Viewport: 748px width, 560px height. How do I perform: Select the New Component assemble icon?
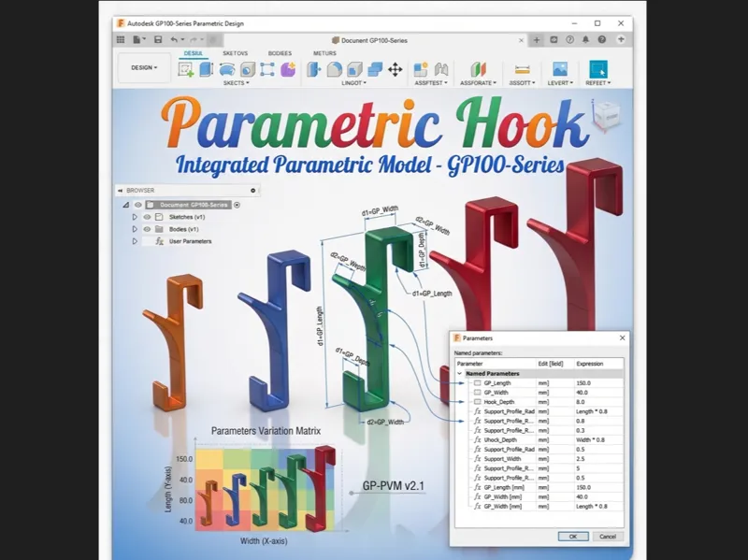pyautogui.click(x=420, y=69)
